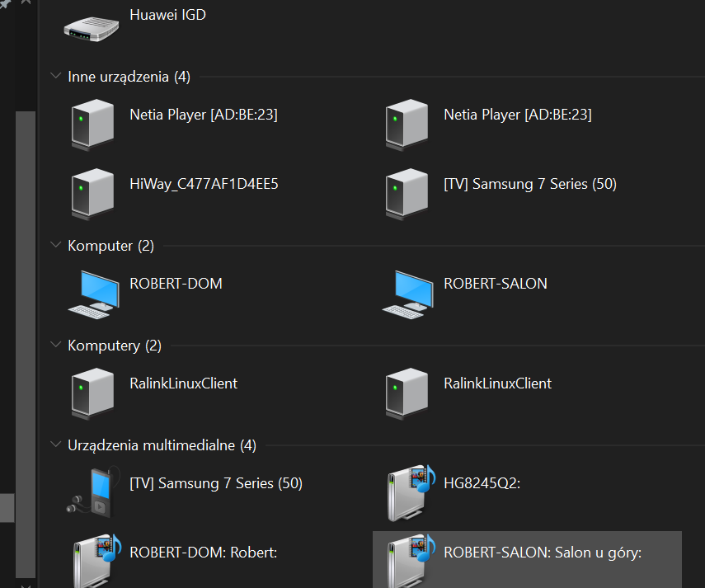Click the 'ROBERT-SALON' computer name

496,284
